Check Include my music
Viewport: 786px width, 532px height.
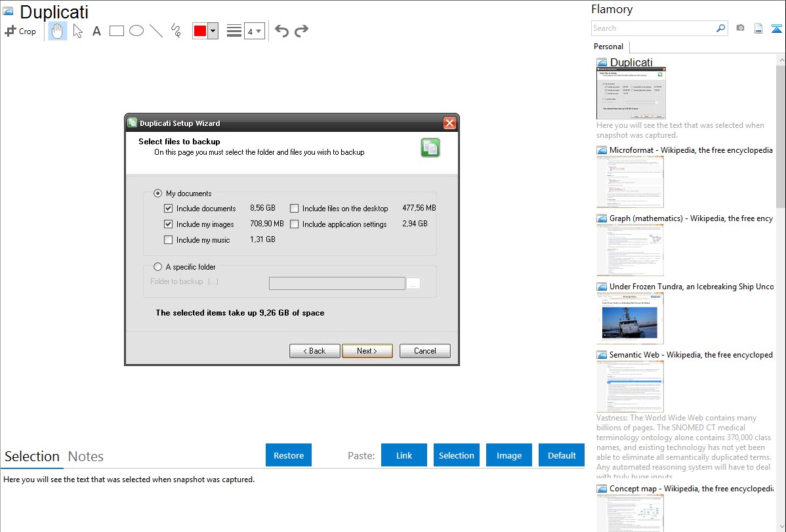(x=169, y=239)
